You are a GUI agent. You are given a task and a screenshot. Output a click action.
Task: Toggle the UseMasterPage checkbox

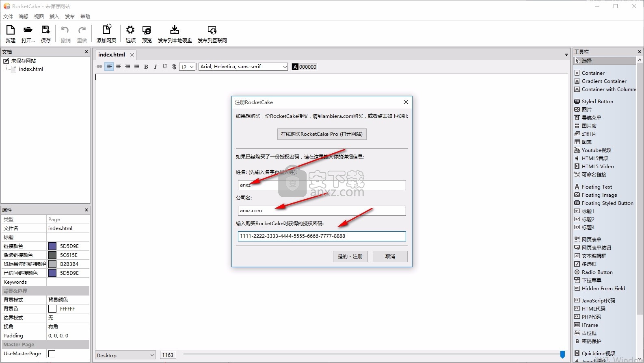point(52,354)
